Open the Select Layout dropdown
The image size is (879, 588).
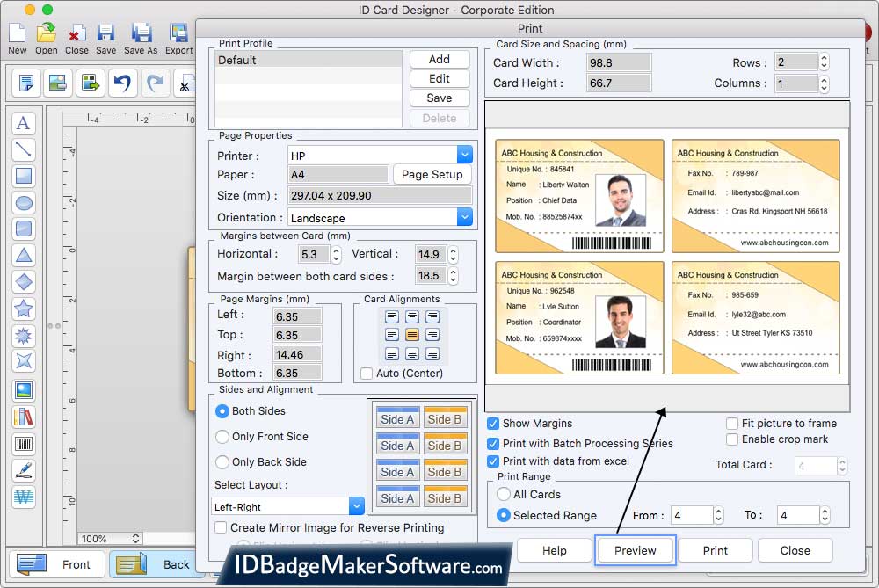[x=356, y=507]
